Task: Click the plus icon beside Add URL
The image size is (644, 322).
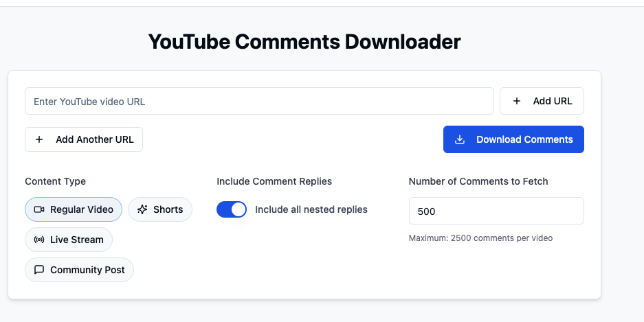Action: pos(517,101)
